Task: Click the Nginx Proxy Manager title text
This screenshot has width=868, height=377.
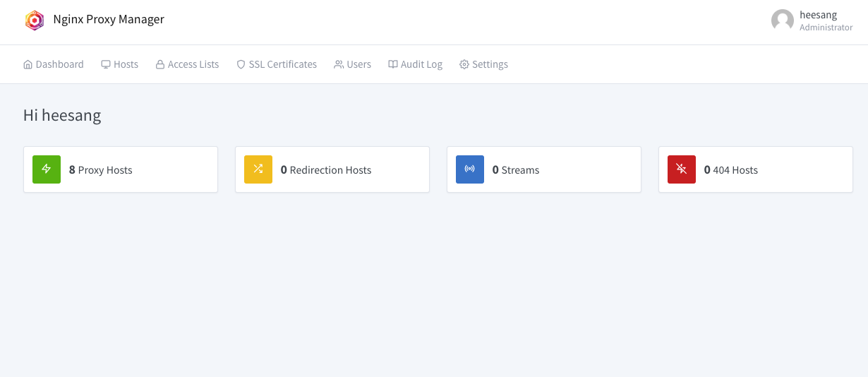Action: (x=109, y=20)
